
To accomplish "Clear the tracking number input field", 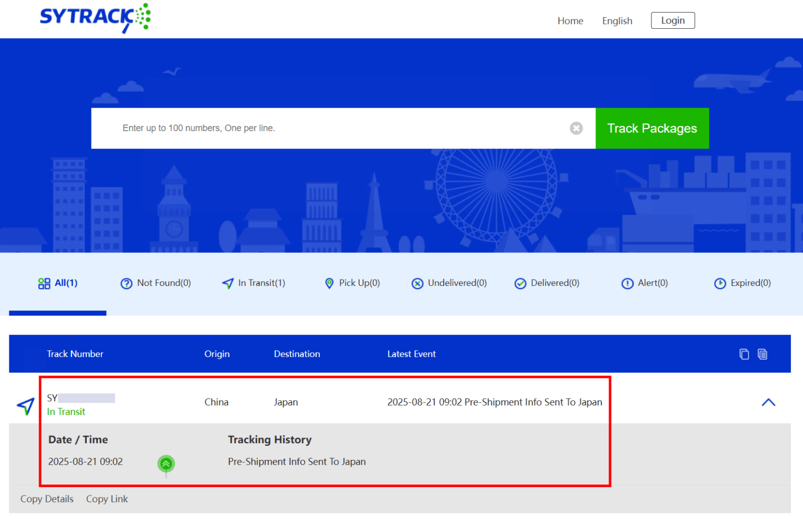I will [576, 128].
